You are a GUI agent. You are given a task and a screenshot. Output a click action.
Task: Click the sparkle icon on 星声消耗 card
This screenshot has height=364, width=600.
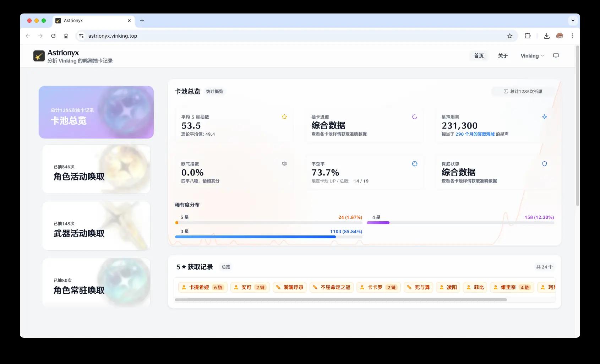coord(545,117)
